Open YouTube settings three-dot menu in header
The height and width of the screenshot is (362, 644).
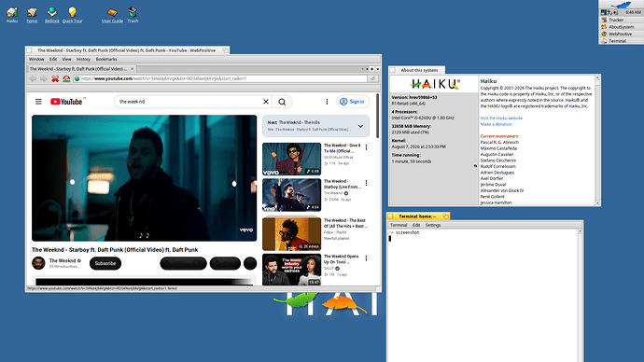click(x=327, y=102)
